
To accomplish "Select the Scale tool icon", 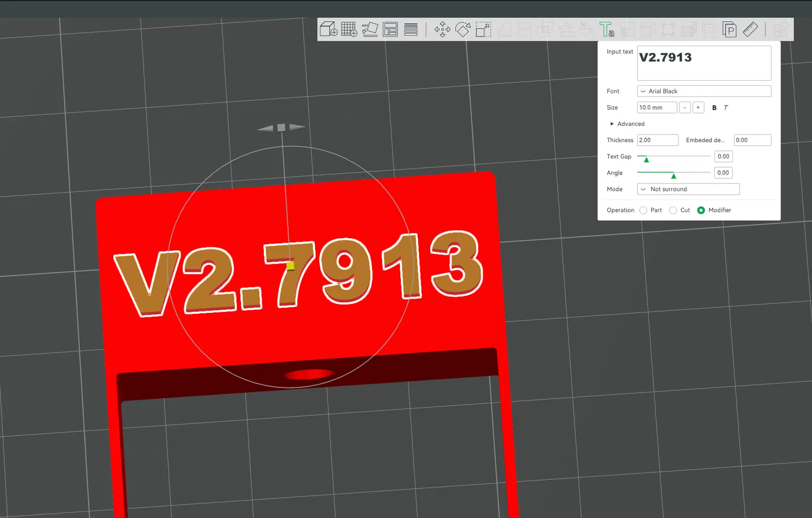I will [483, 29].
